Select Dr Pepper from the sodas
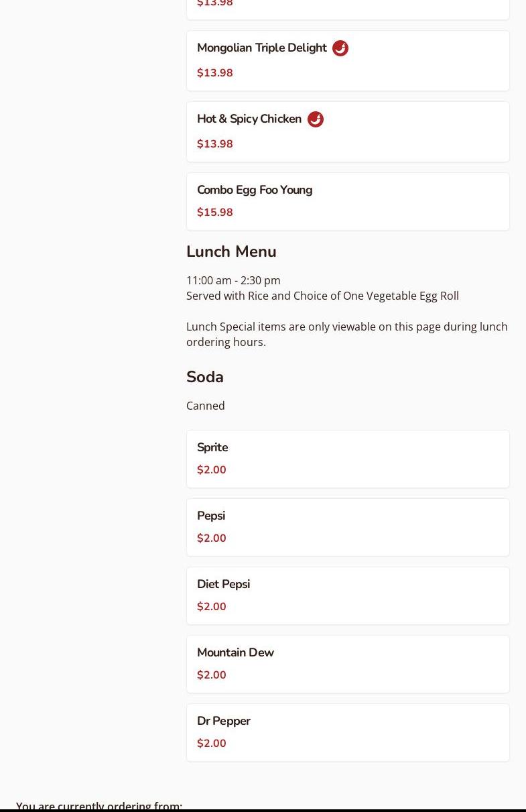Image resolution: width=526 pixels, height=812 pixels. point(223,721)
